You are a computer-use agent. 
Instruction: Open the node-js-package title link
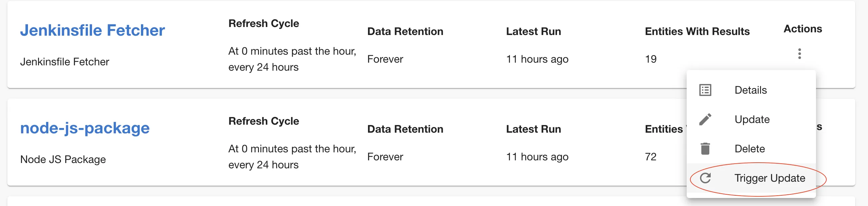point(85,128)
